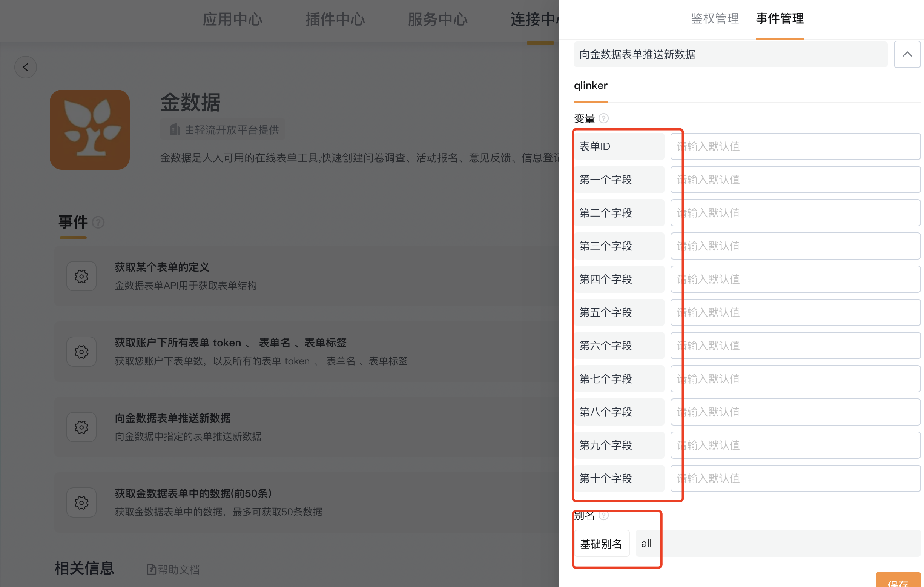The width and height of the screenshot is (924, 587).
Task: Click the 第五个字段 variable label
Action: 619,312
